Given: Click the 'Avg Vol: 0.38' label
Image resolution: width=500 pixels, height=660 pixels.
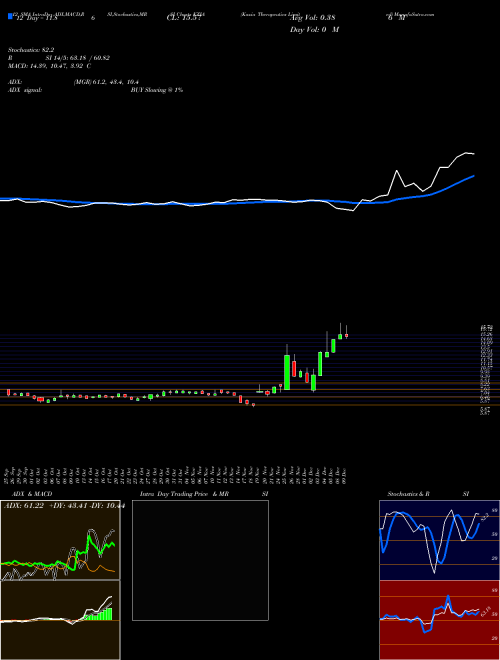Looking at the screenshot, I should coord(312,18).
